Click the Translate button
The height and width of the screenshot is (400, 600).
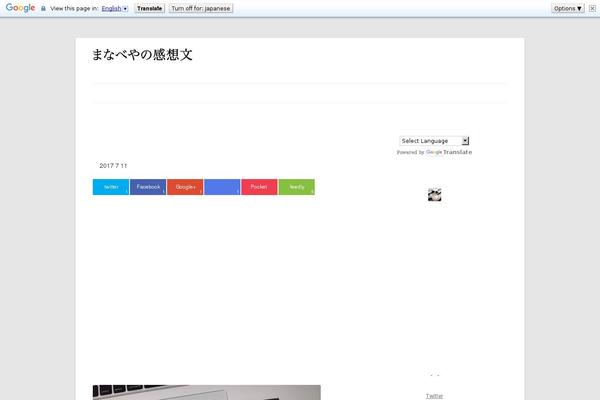(149, 8)
